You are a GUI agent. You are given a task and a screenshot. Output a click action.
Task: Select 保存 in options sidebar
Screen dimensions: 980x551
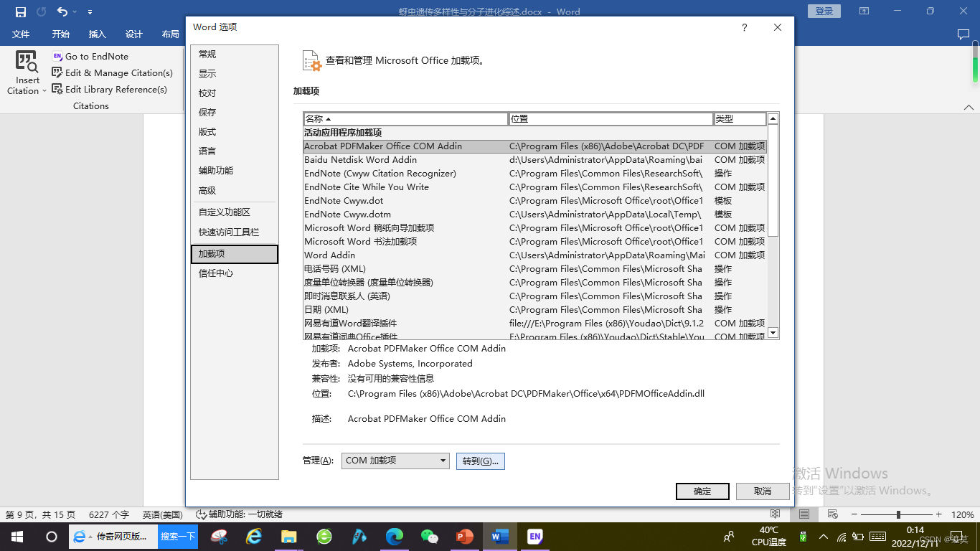pyautogui.click(x=234, y=112)
